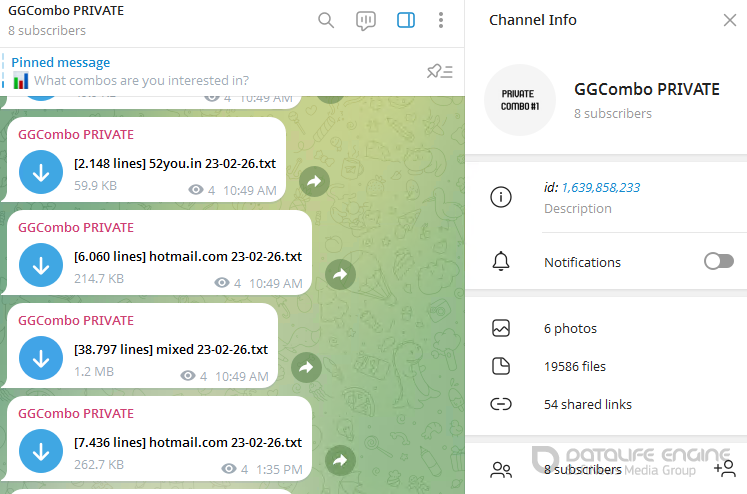Click the '262.7 KB' file size
The height and width of the screenshot is (494, 747).
tap(99, 464)
